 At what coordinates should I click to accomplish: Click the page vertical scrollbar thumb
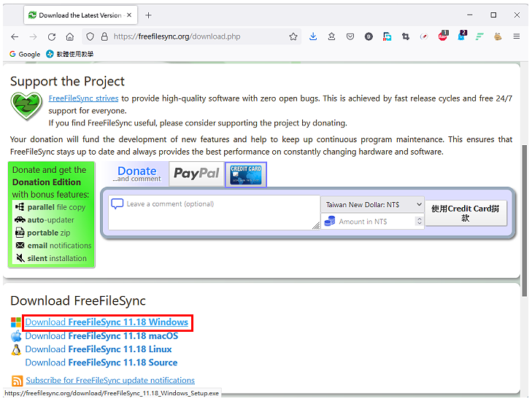pyautogui.click(x=525, y=220)
